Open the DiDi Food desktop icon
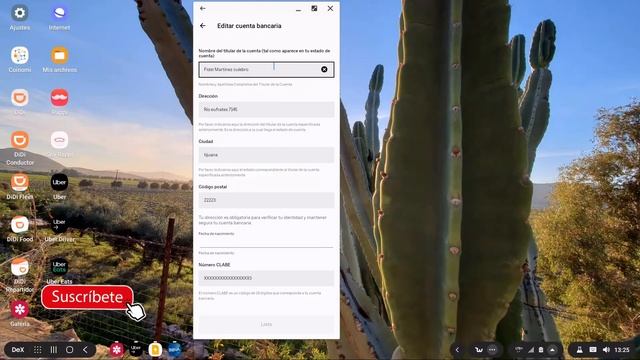The image size is (640, 360). (20, 225)
